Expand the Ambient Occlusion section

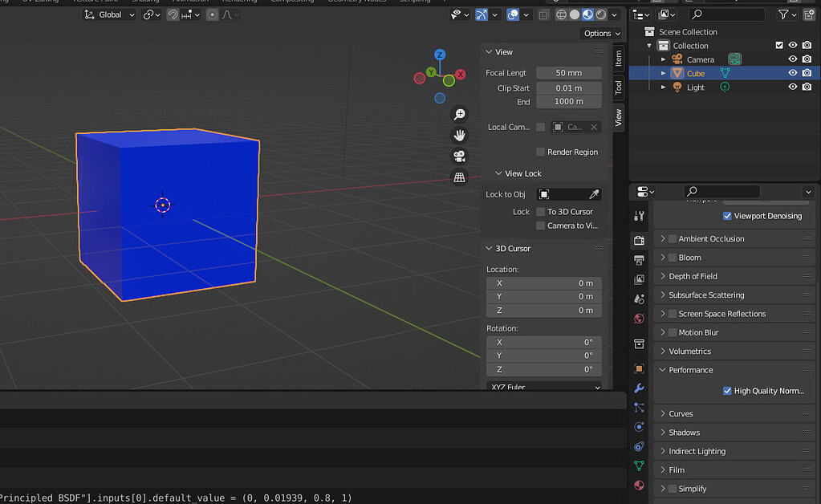(x=663, y=238)
